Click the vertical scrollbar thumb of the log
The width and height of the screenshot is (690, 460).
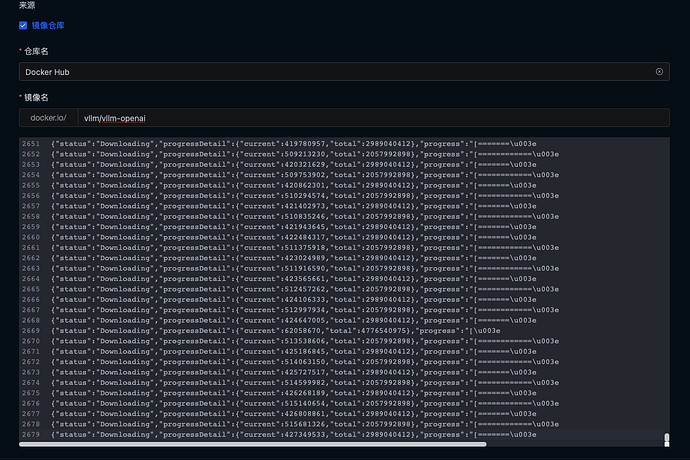667,439
